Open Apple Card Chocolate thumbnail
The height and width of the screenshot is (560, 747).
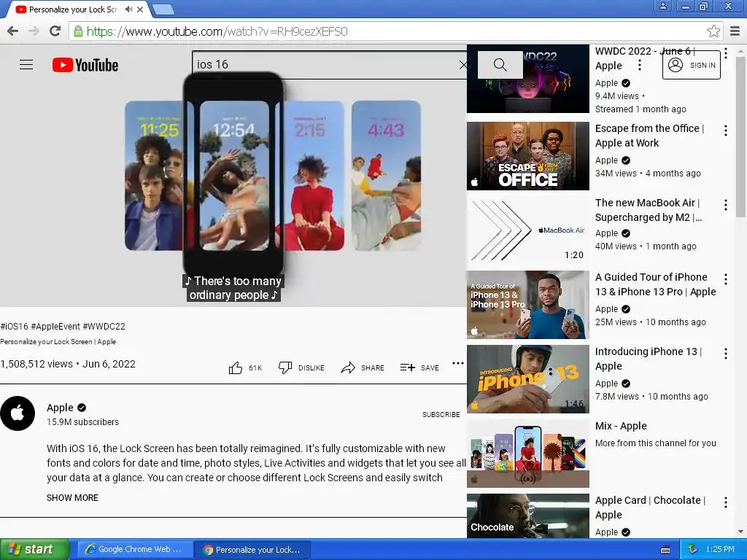click(x=528, y=516)
